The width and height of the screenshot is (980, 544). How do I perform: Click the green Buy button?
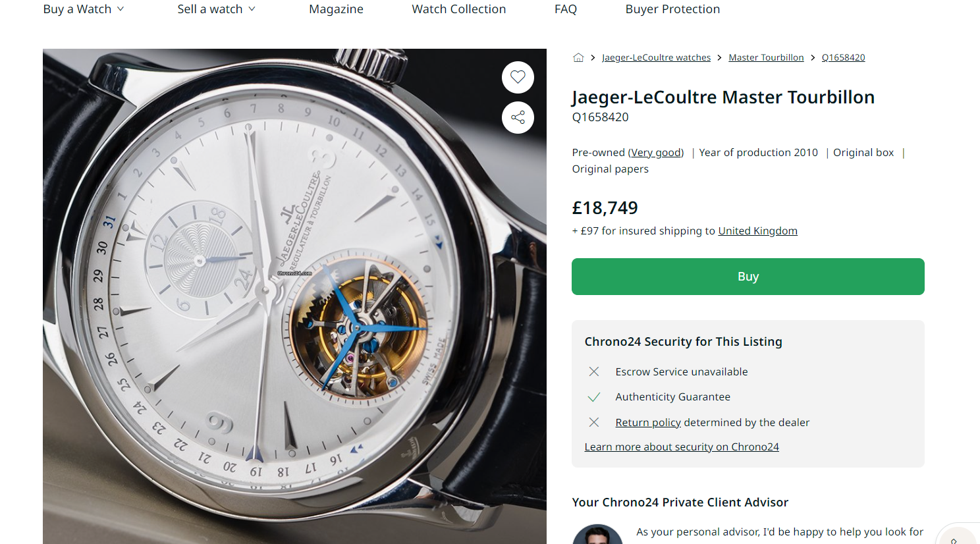point(748,277)
